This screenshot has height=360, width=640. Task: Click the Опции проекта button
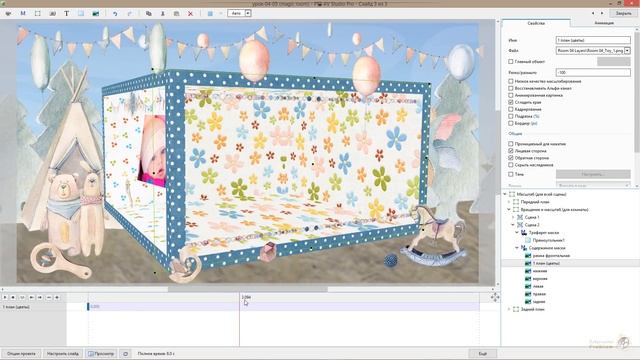[21, 353]
